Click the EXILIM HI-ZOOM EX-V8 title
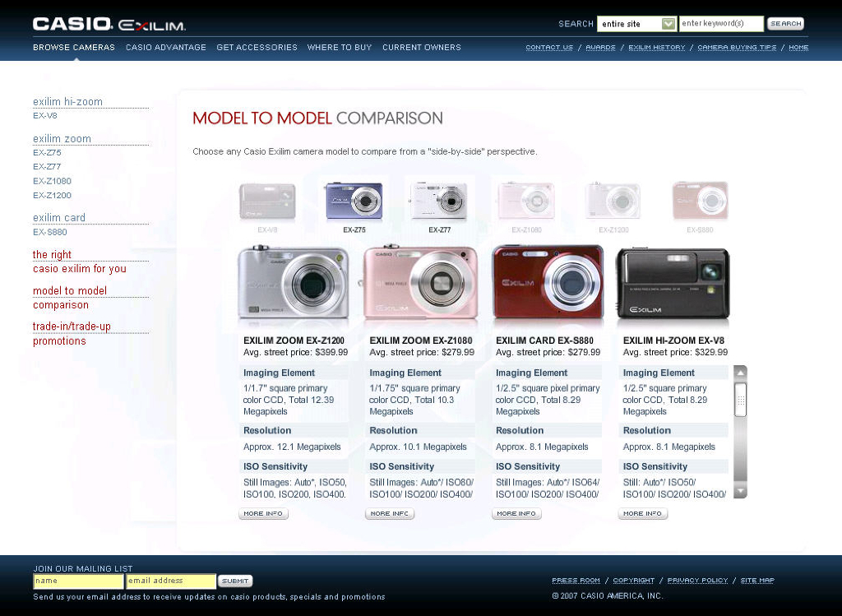Screen dimensions: 842x616 (673, 340)
